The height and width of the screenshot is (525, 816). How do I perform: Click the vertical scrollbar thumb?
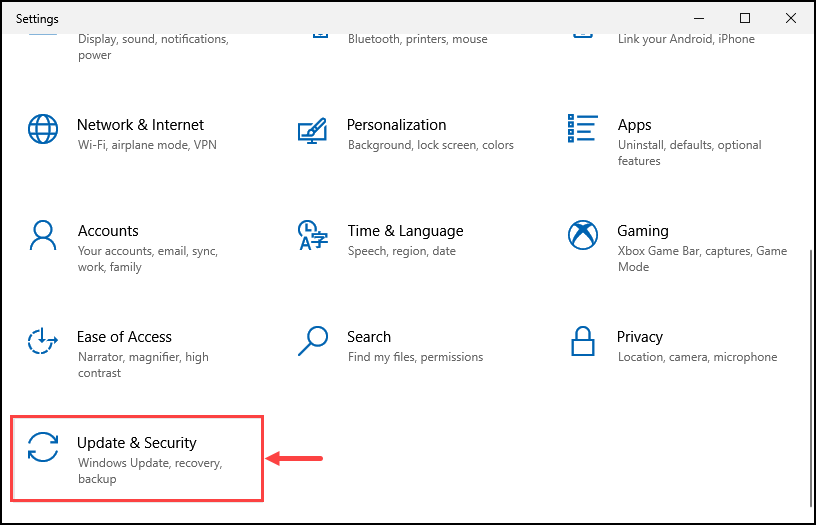pos(811,378)
